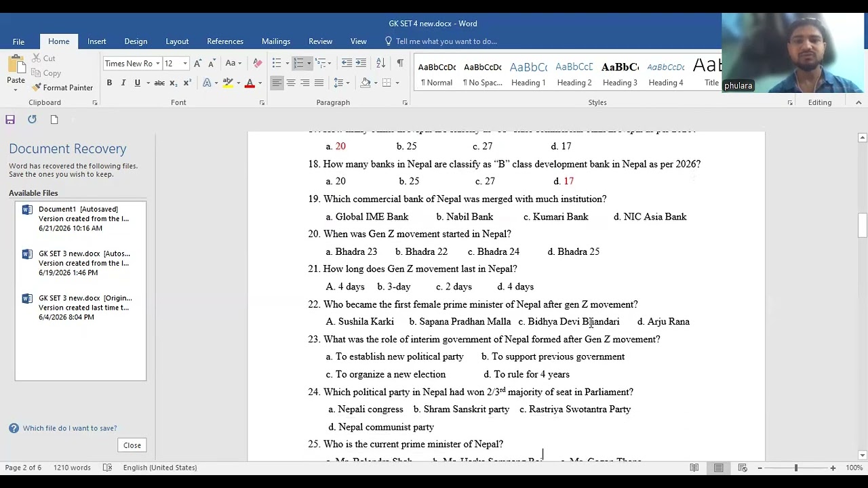
Task: Apply the Heading 1 style
Action: click(x=528, y=73)
